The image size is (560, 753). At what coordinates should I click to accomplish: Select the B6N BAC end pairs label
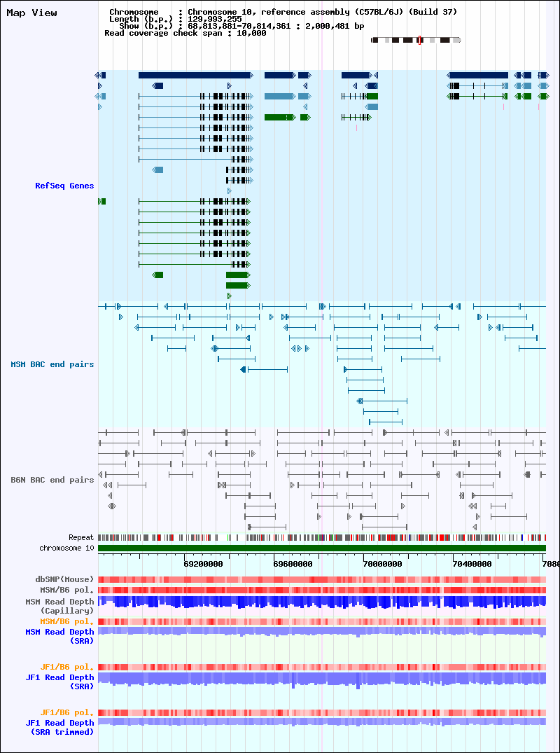[52, 480]
